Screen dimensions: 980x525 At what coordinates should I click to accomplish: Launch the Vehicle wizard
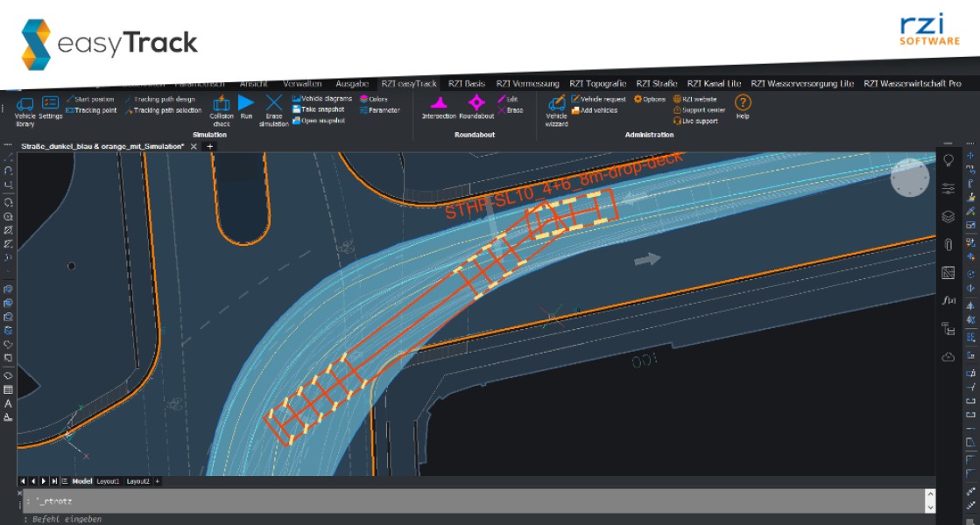coord(556,108)
